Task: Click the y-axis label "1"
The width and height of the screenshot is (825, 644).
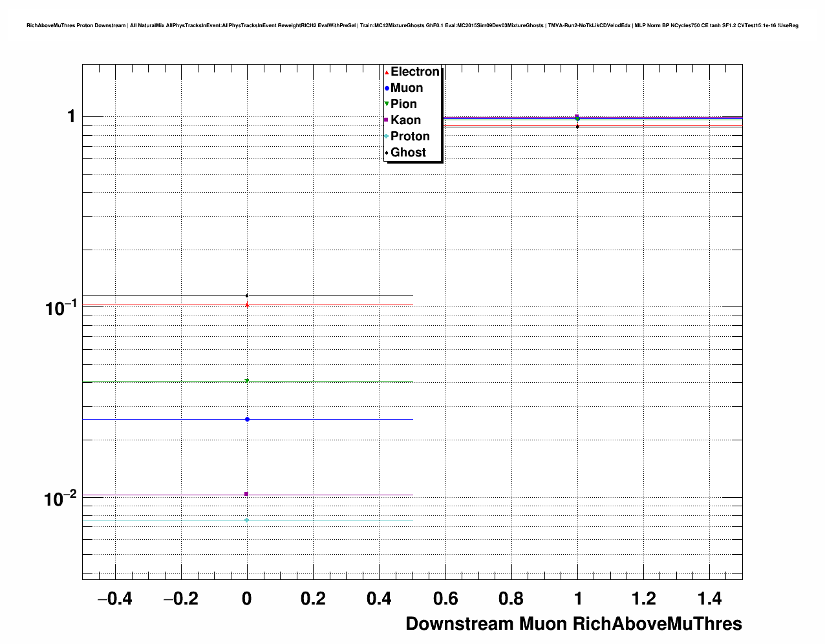Action: coord(71,116)
